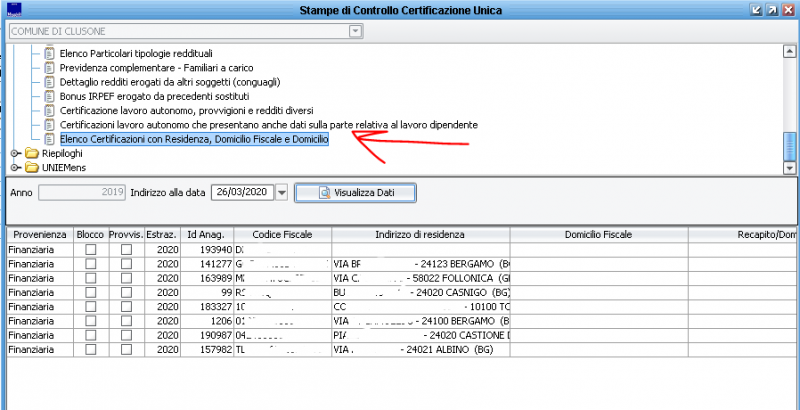Click document icon beside Certificazione lavoro autonomo, provvigioni
The image size is (800, 410).
pos(50,110)
